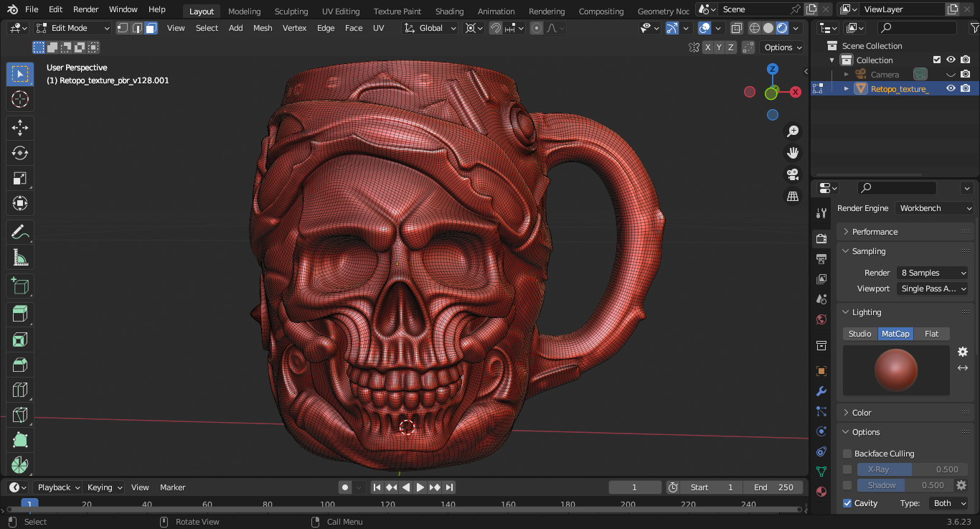Select the Spin tool

(x=20, y=464)
